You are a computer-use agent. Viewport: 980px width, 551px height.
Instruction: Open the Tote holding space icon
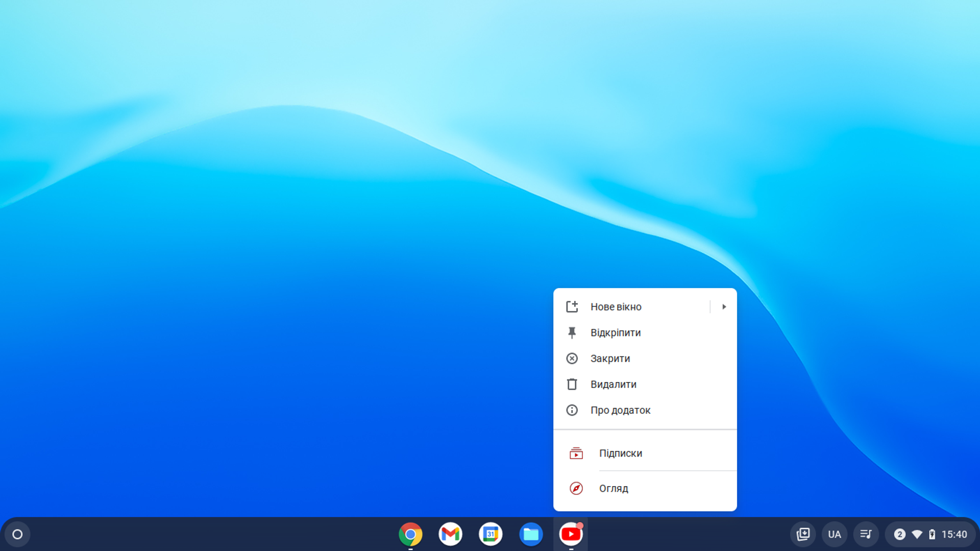point(803,534)
